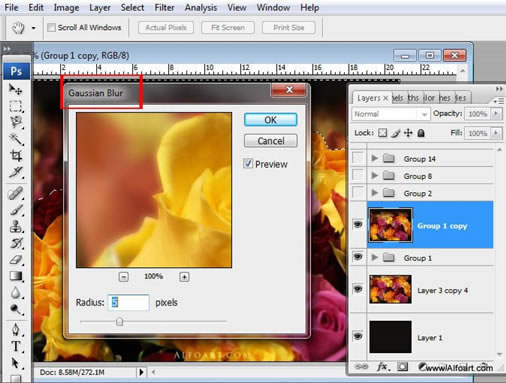The width and height of the screenshot is (506, 383).
Task: Open the Normal blend mode dropdown
Action: tap(390, 114)
